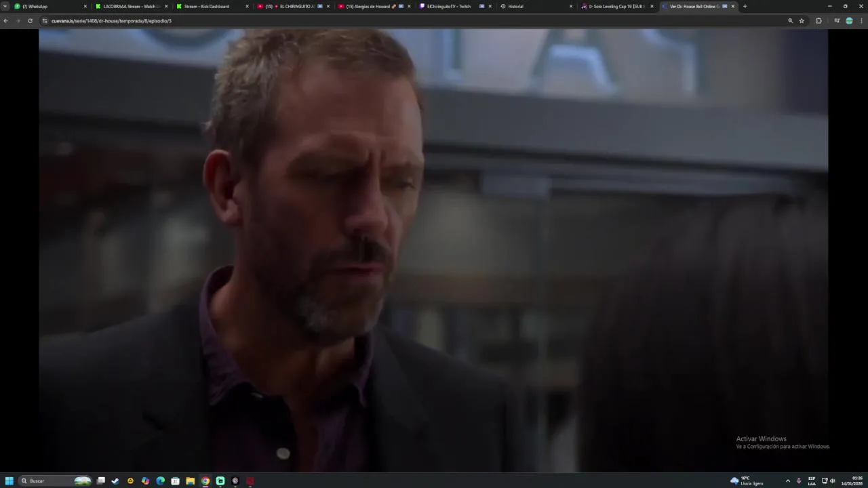
Task: Open the zoom magnifier in address bar
Action: coord(790,21)
